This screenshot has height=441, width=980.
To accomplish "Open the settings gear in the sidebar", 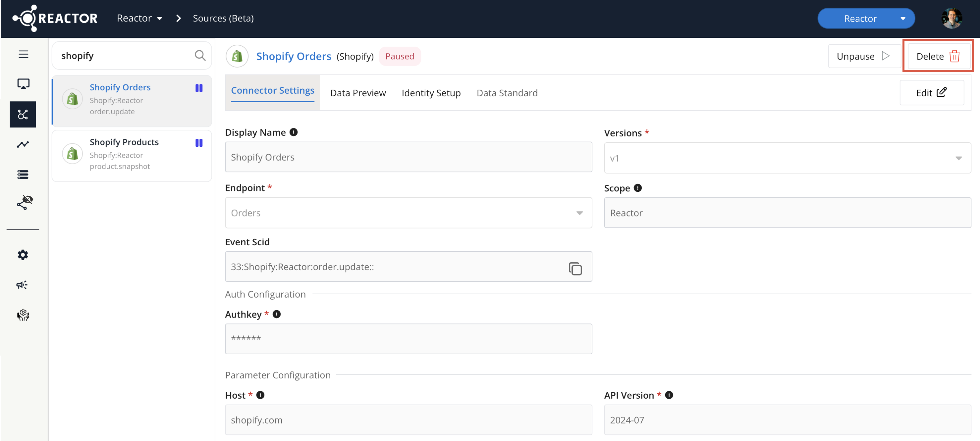I will tap(23, 255).
